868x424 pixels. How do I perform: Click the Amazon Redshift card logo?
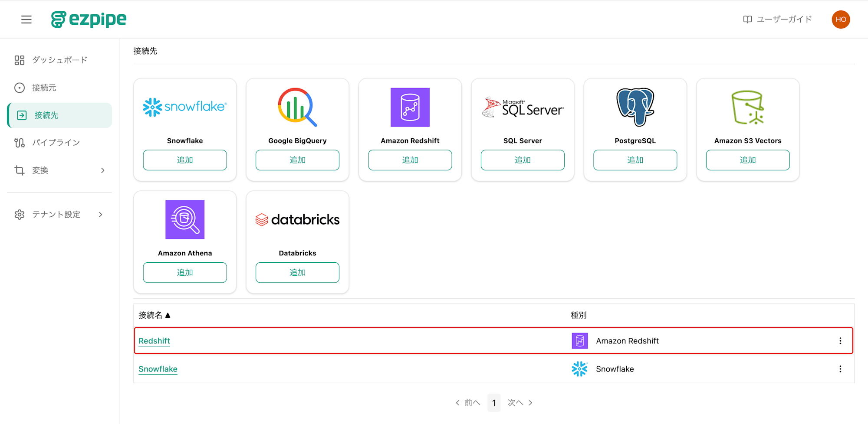pos(410,107)
